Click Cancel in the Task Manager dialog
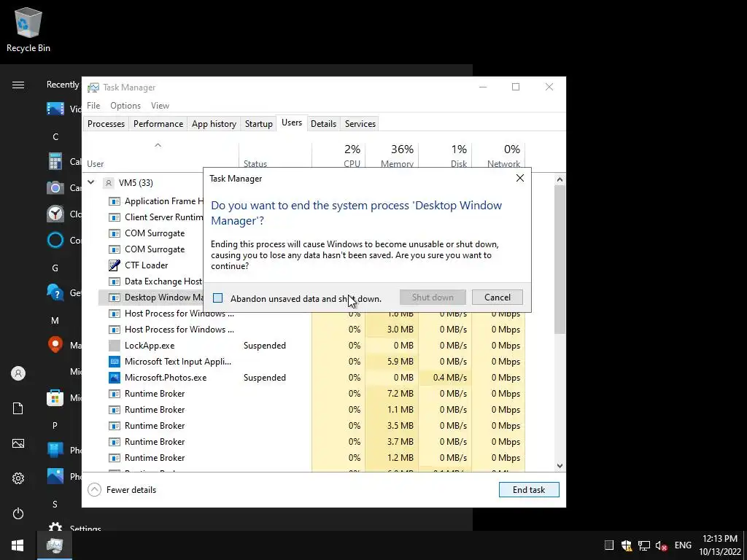 [x=497, y=297]
